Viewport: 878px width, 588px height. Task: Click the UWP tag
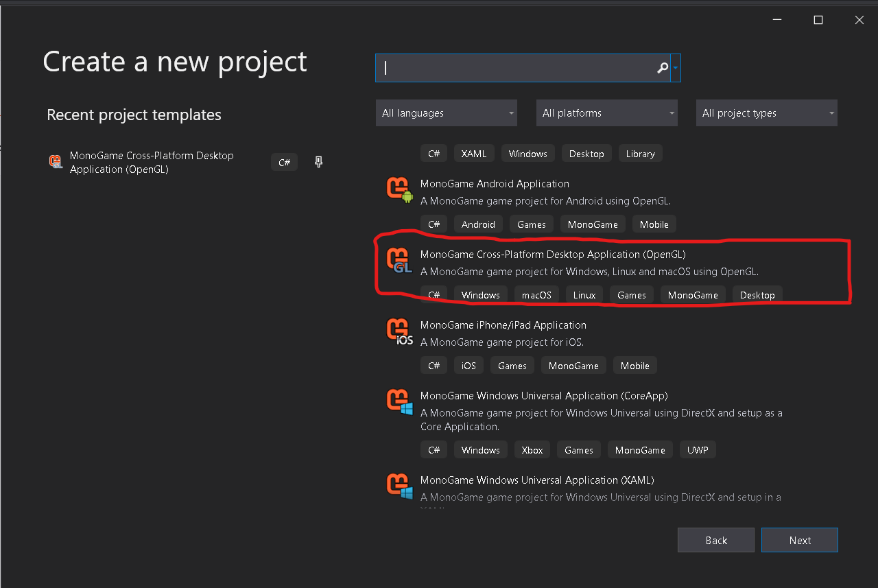[698, 450]
